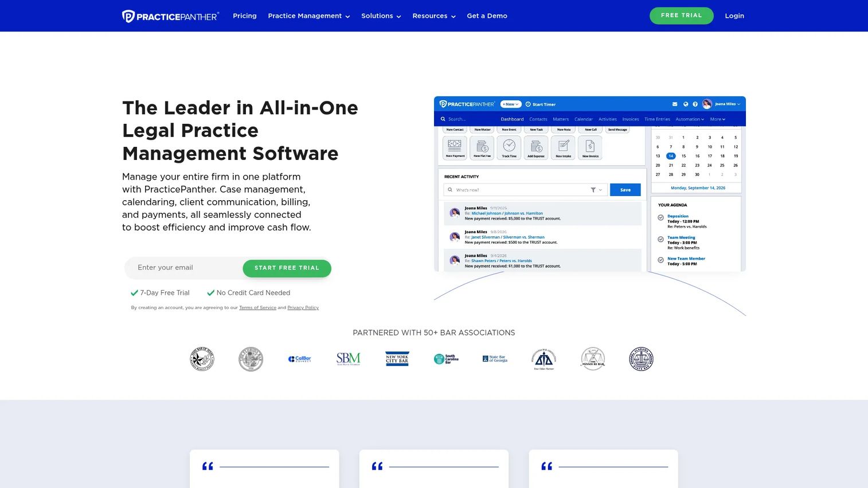
Task: Click the South Carolina Bar logo
Action: pyautogui.click(x=446, y=359)
